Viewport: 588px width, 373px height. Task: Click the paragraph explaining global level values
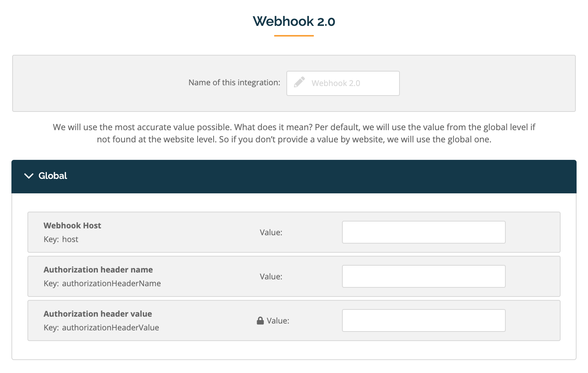click(294, 133)
